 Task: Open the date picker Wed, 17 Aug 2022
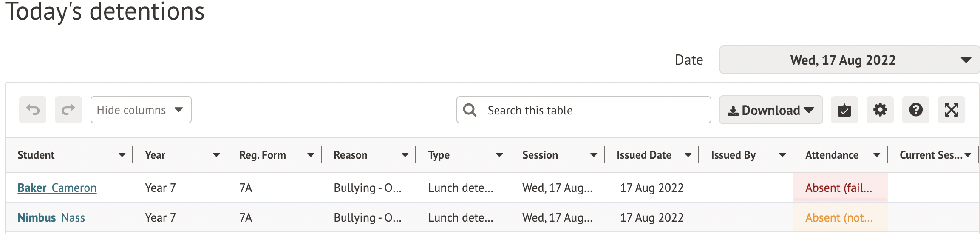coord(849,60)
